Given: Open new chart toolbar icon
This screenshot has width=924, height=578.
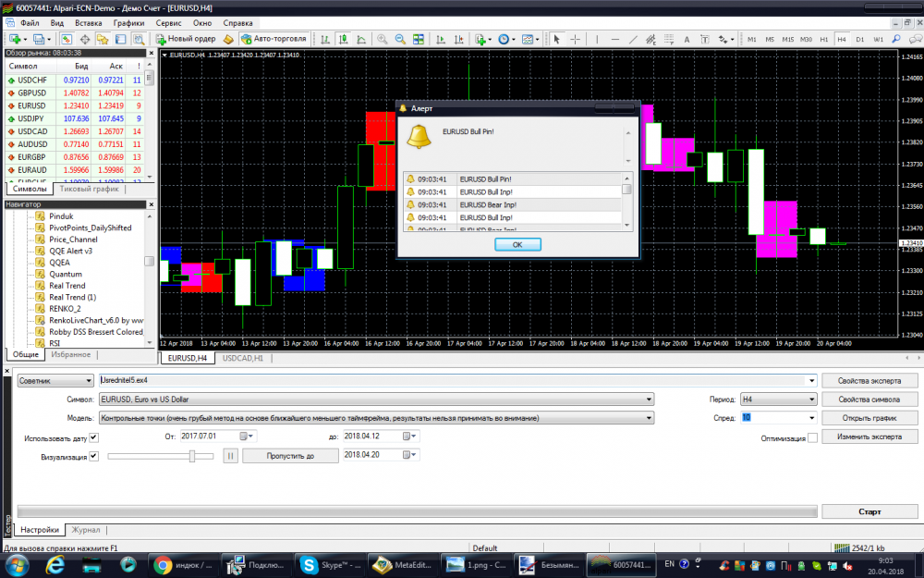Looking at the screenshot, I should pyautogui.click(x=15, y=39).
